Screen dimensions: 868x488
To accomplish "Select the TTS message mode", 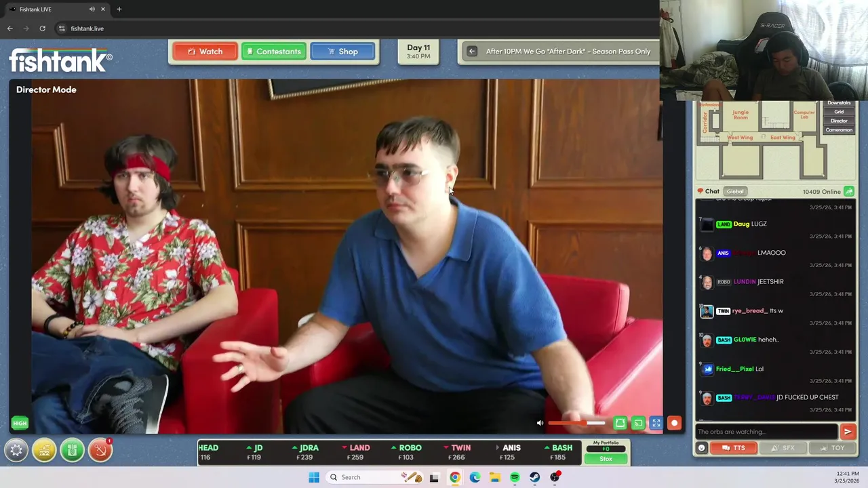I will [733, 448].
